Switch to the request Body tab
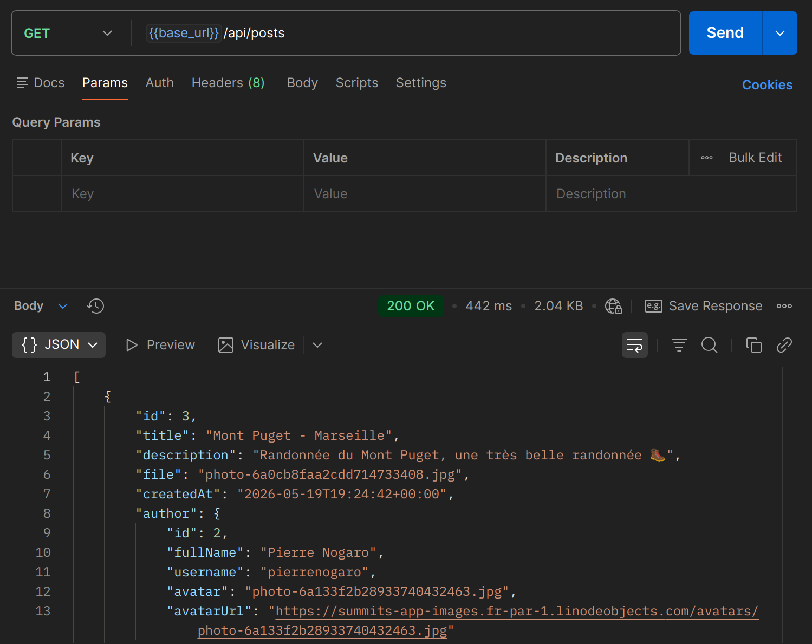 pos(302,83)
